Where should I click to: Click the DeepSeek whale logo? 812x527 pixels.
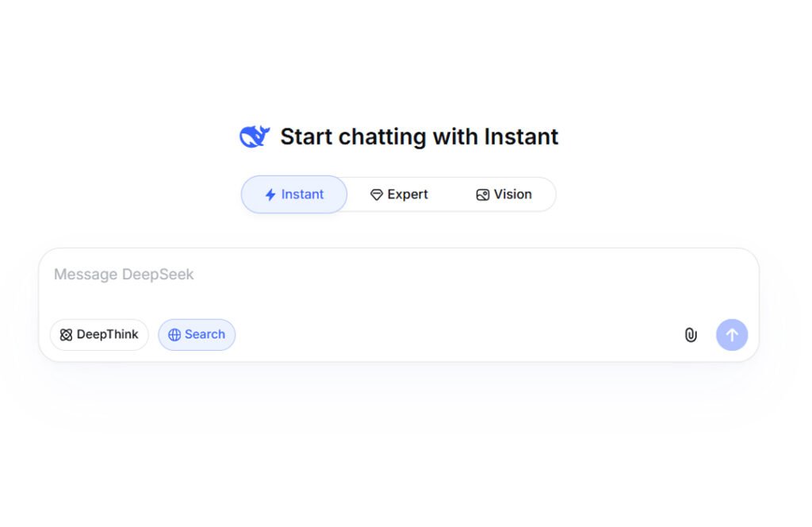click(x=255, y=137)
